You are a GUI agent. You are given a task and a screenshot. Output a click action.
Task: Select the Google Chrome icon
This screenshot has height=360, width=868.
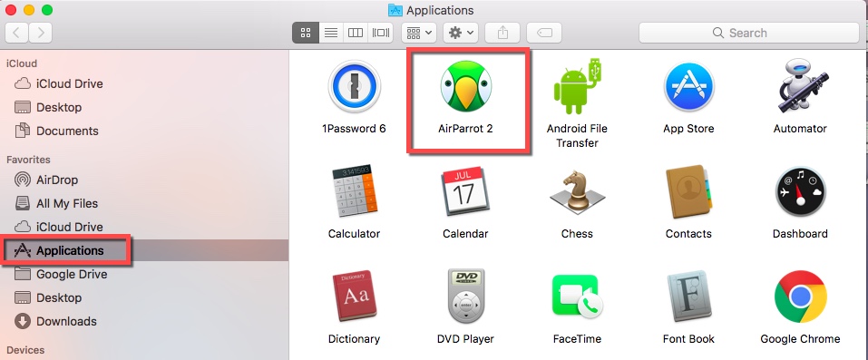(x=800, y=297)
